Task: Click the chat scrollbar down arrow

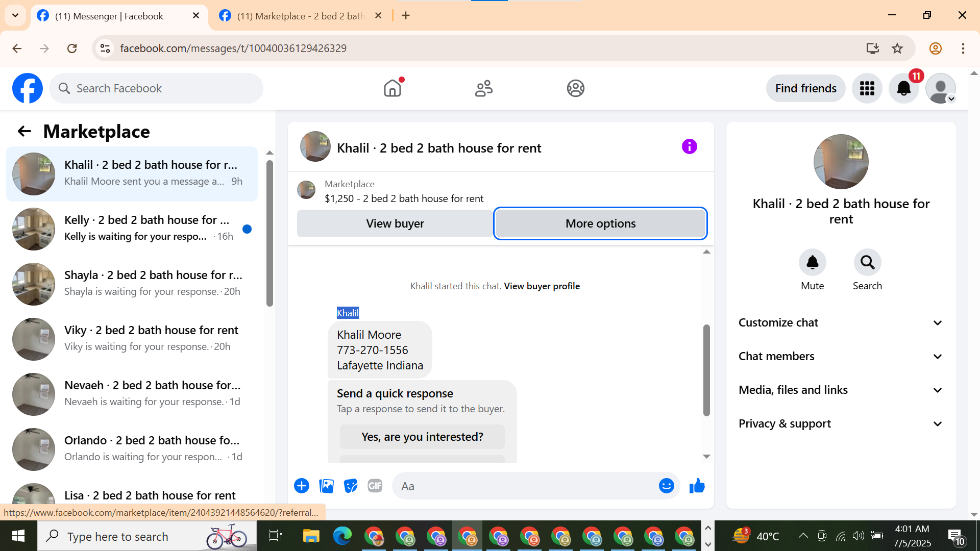Action: pyautogui.click(x=706, y=457)
